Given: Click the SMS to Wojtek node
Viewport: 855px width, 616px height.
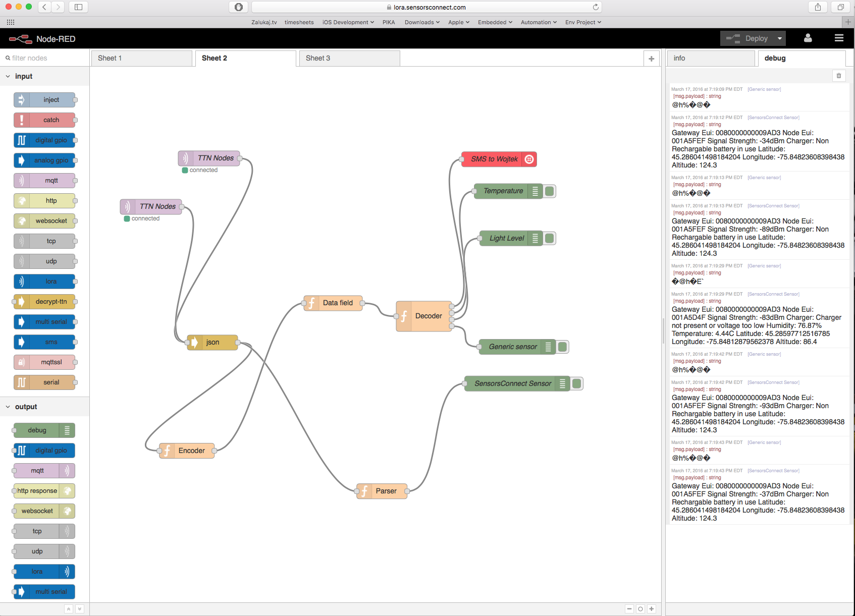Looking at the screenshot, I should coord(499,159).
